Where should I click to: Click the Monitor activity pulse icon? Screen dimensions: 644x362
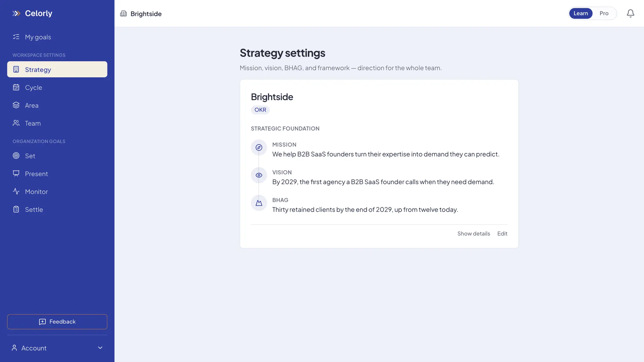tap(16, 191)
